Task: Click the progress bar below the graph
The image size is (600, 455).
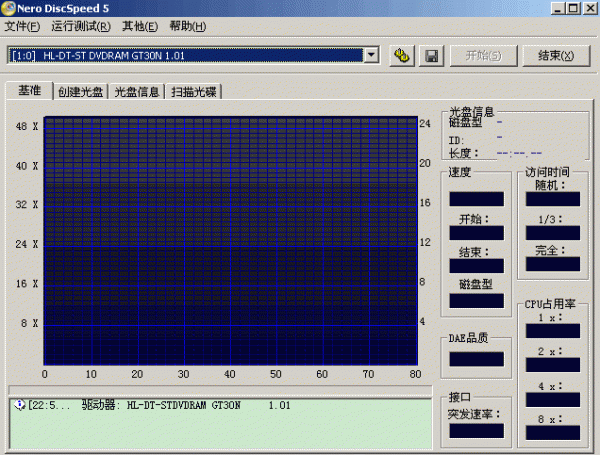Action: 220,390
